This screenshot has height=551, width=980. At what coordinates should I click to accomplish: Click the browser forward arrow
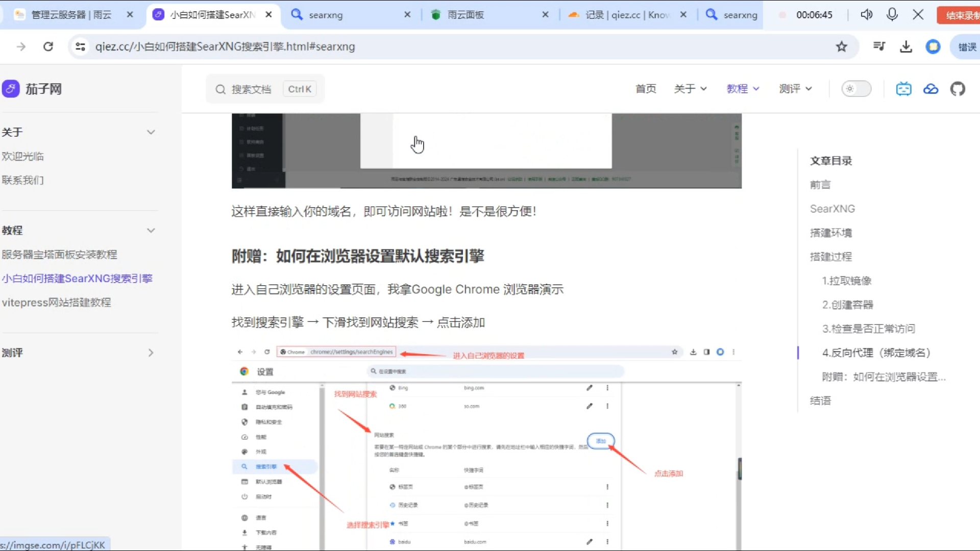click(x=21, y=46)
